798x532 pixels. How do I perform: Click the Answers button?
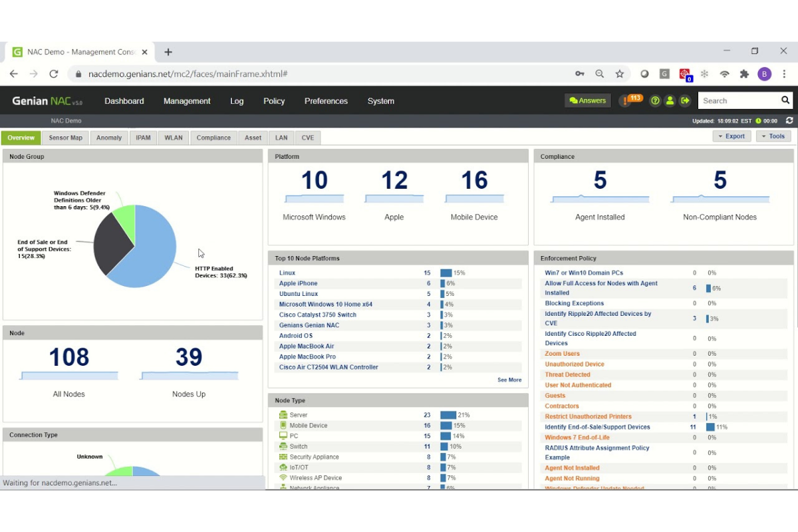click(588, 100)
